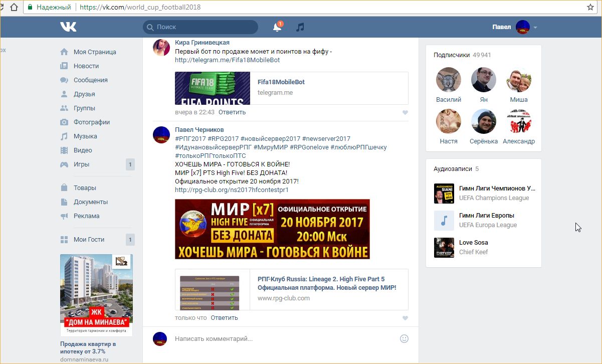Viewport: 602px width, 364px height.
Task: Click Павел Черников's comment avatar
Action: click(161, 135)
